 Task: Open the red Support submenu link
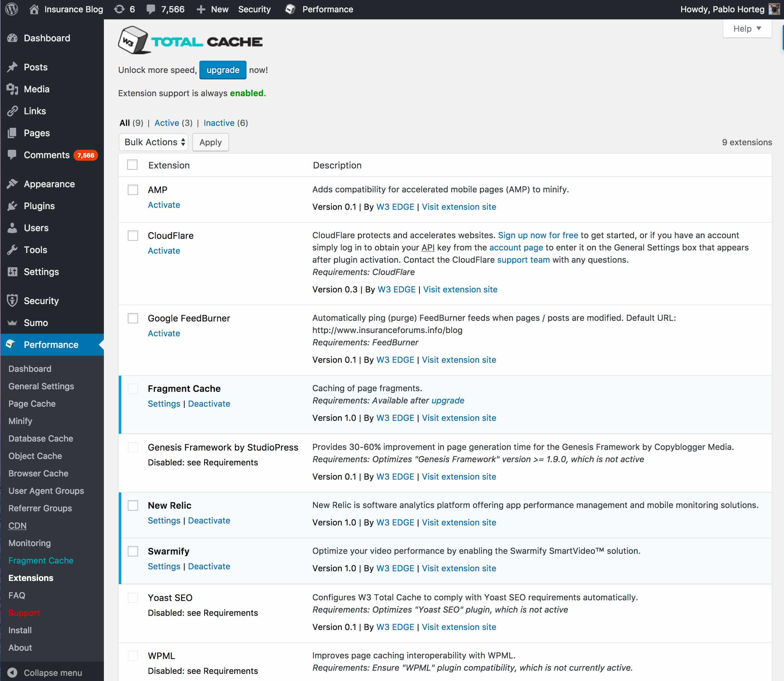24,613
